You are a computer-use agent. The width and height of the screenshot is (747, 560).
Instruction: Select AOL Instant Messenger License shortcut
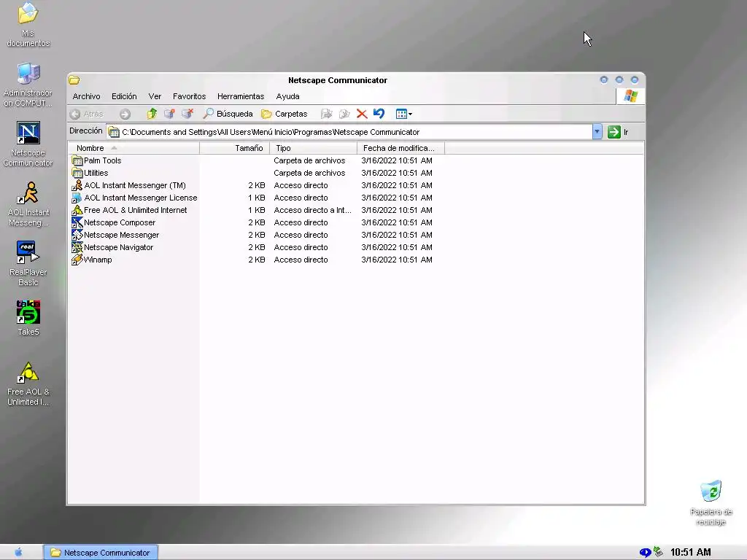pyautogui.click(x=135, y=198)
